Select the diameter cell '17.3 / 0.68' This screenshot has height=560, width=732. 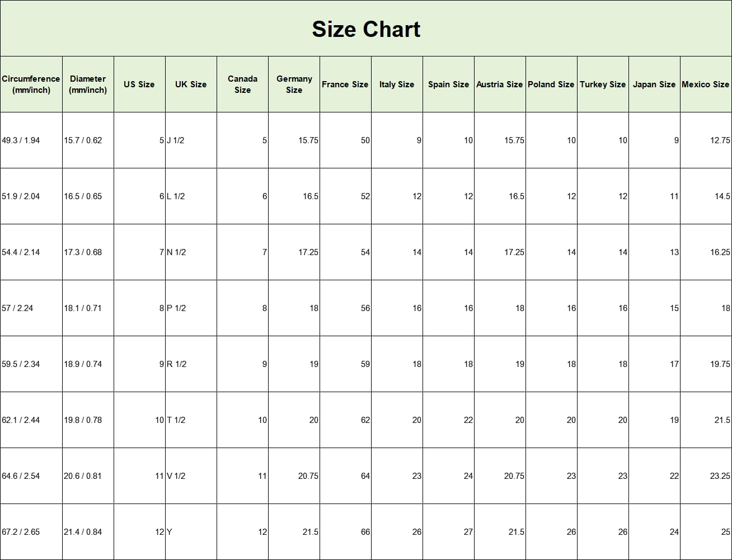pyautogui.click(x=88, y=252)
